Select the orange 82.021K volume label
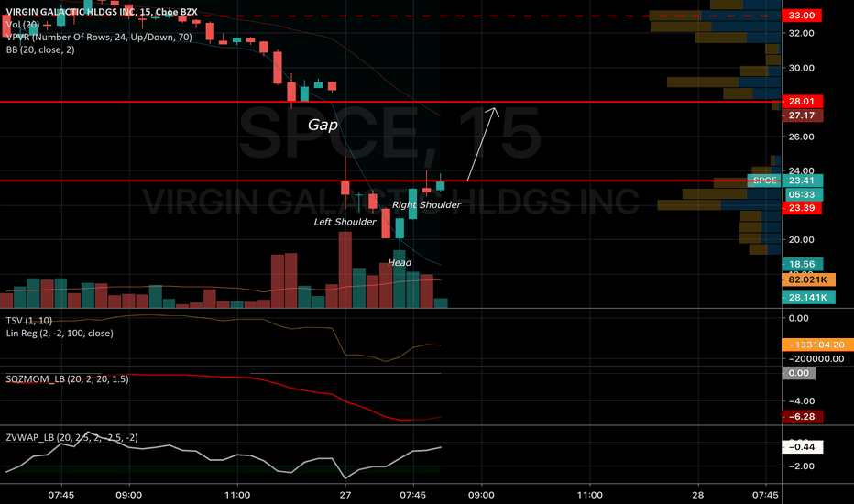854x504 pixels. (807, 280)
